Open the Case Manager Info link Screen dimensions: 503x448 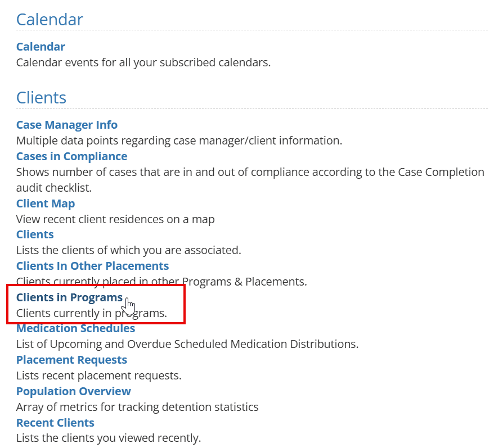click(x=67, y=125)
